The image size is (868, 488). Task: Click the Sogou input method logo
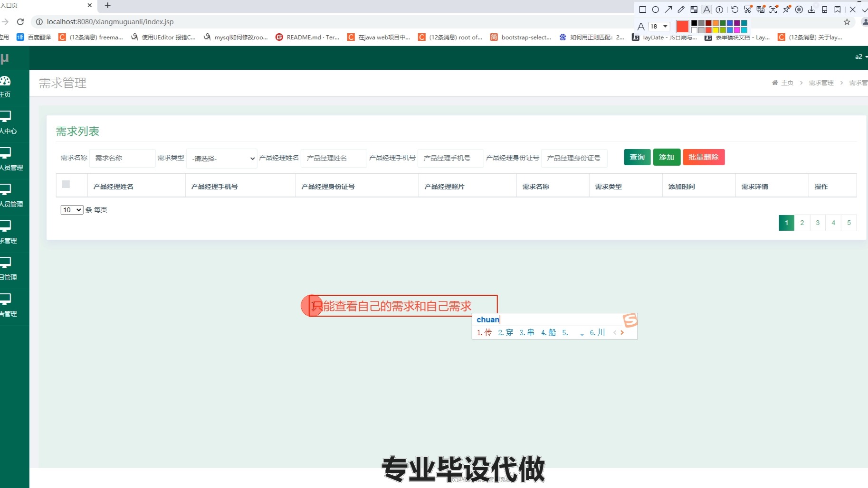tap(630, 320)
